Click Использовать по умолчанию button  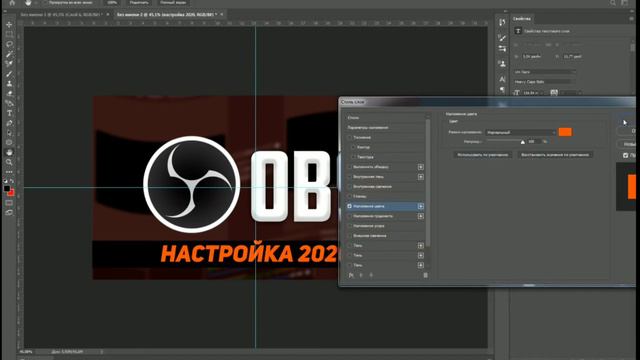tap(483, 155)
